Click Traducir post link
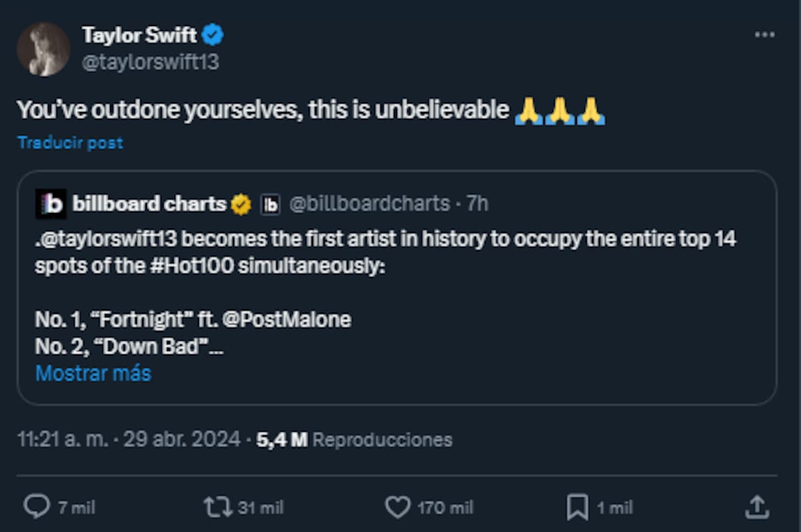801x532 pixels. (x=70, y=143)
